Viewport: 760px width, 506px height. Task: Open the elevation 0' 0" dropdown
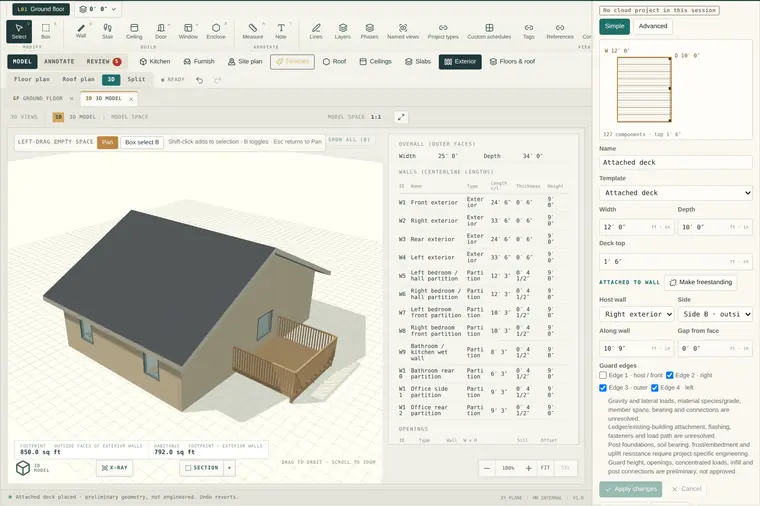point(98,9)
